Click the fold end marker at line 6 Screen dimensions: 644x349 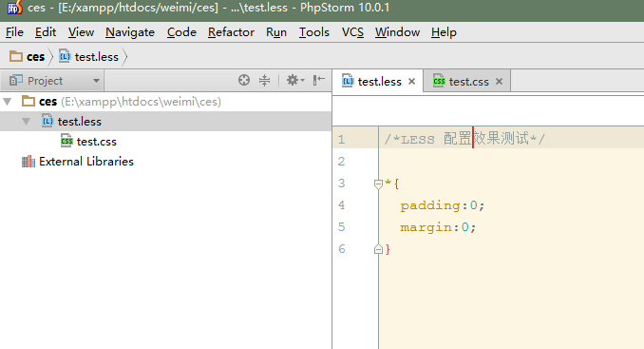click(x=378, y=249)
